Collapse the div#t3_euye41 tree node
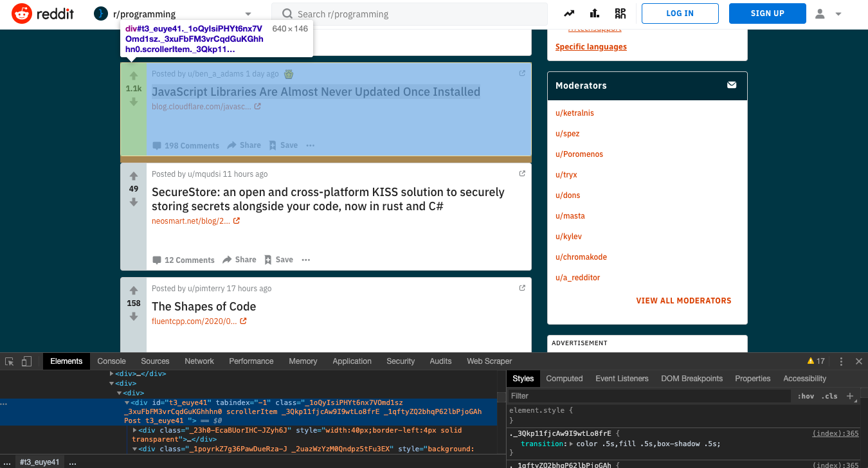Screen dimensions: 868x468 126,402
